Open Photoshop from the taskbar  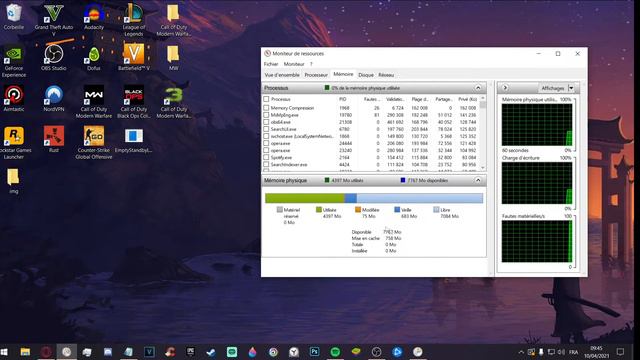point(314,352)
